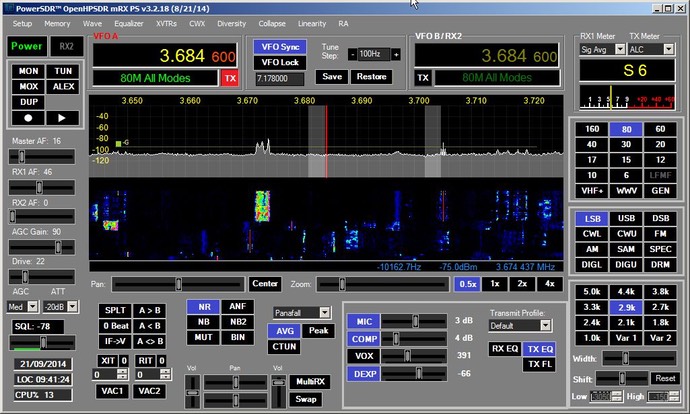Viewport: 690px width, 414px height.
Task: Toggle the TX EQ button
Action: [540, 349]
